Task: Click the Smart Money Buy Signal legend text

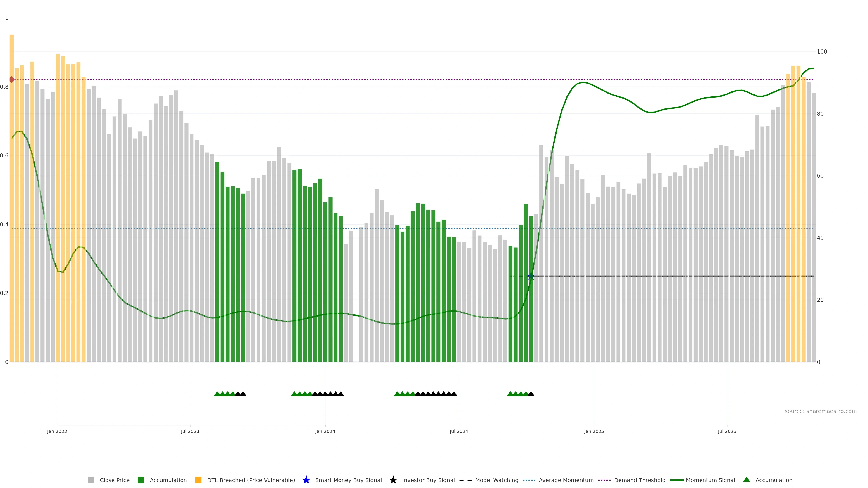Action: tap(348, 480)
